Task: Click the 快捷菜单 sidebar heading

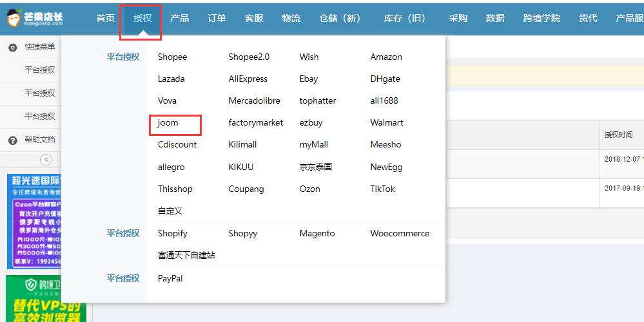Action: coord(40,47)
